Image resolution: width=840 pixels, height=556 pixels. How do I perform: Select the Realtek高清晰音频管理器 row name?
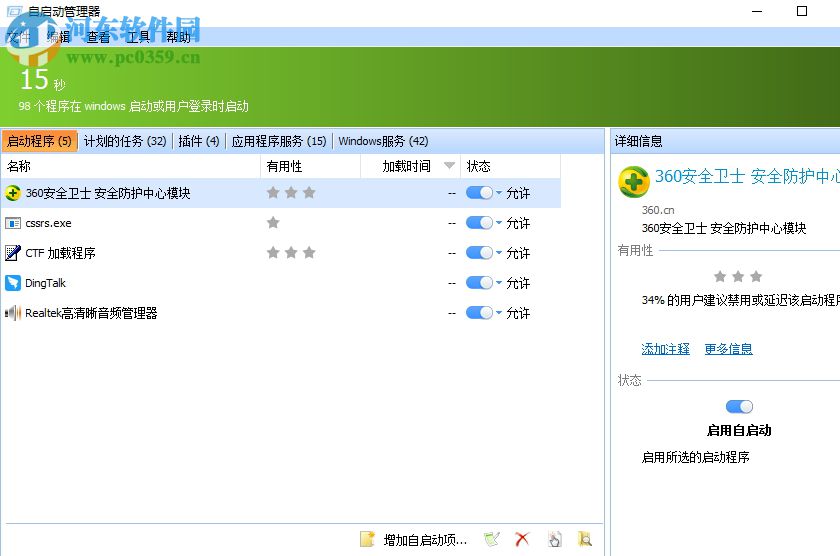click(91, 313)
